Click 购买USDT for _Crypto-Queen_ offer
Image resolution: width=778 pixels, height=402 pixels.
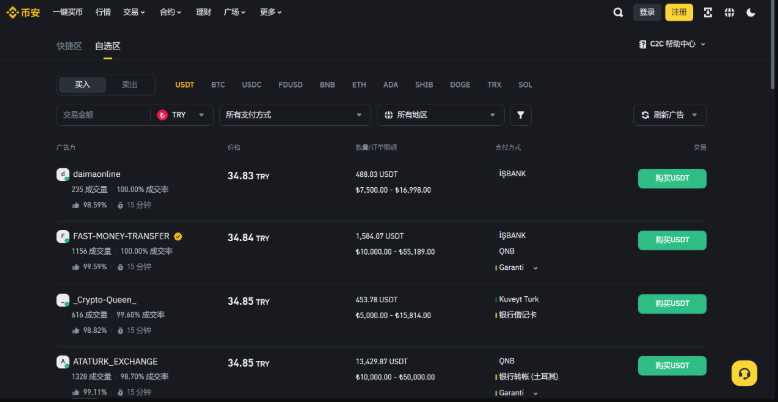(x=672, y=303)
